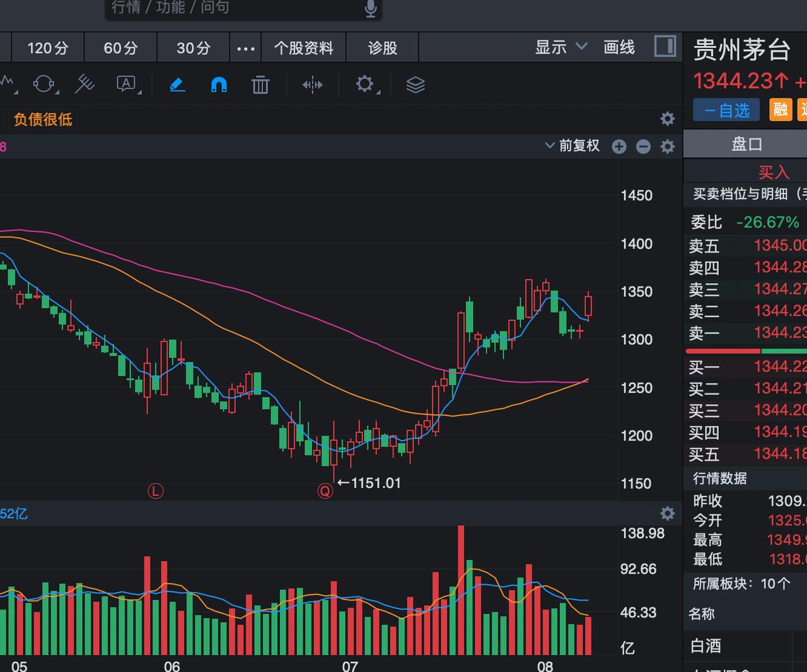Zoom out chart with minus icon
807x672 pixels.
point(643,146)
